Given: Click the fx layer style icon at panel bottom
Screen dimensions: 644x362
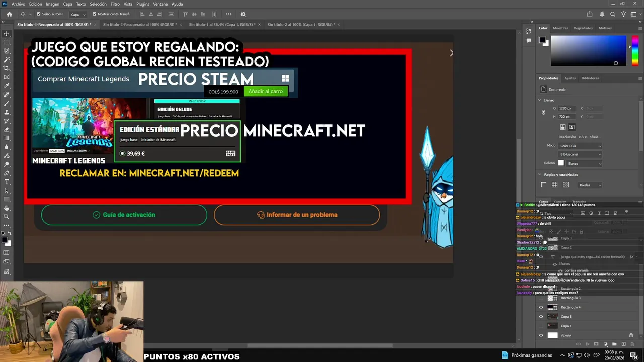Looking at the screenshot, I should click(587, 344).
